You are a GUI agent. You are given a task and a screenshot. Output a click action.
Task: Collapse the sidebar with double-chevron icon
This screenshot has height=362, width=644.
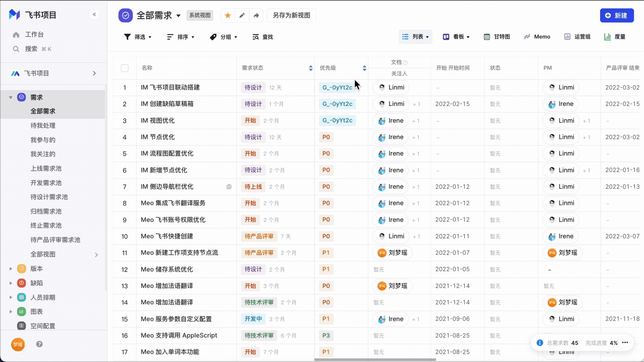tap(94, 14)
